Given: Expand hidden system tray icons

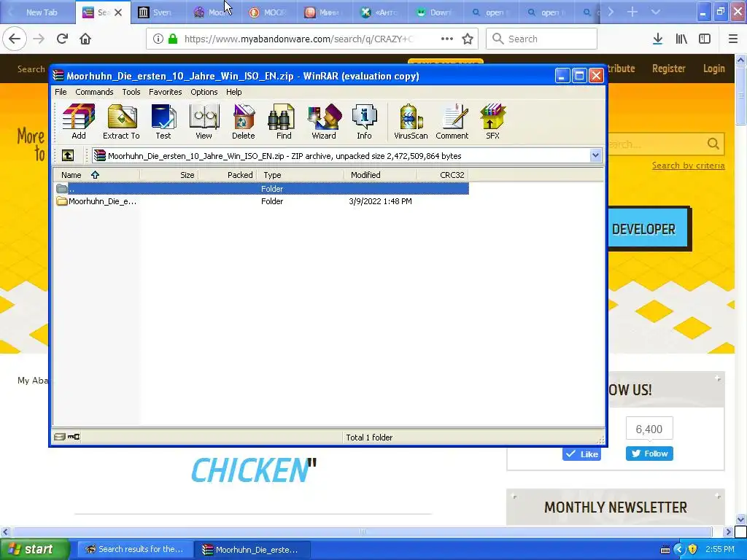Looking at the screenshot, I should 679,549.
